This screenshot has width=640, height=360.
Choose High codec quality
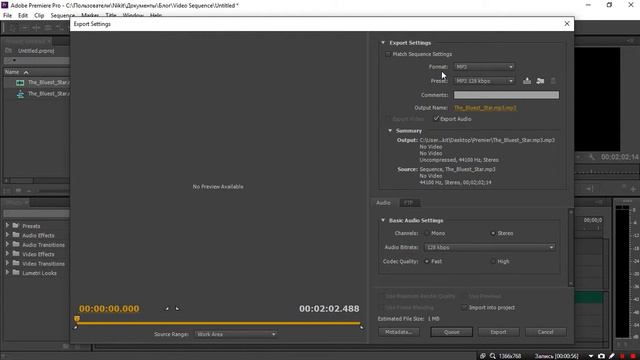coord(493,261)
